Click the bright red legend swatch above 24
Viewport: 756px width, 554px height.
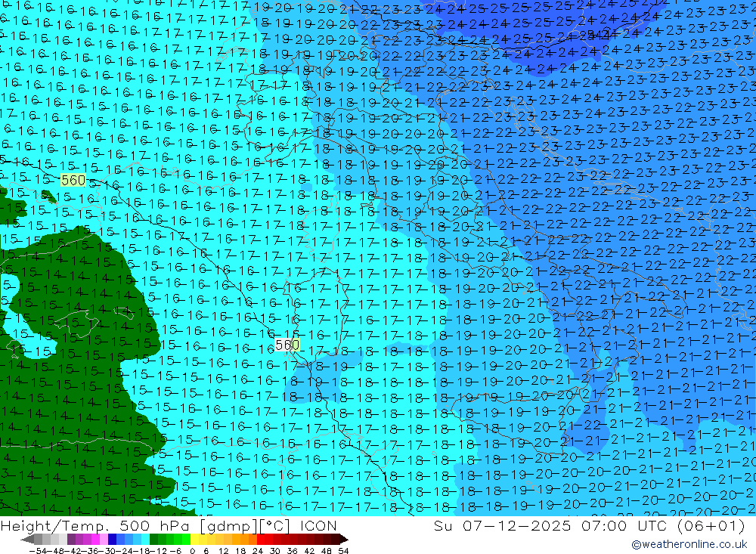point(261,539)
